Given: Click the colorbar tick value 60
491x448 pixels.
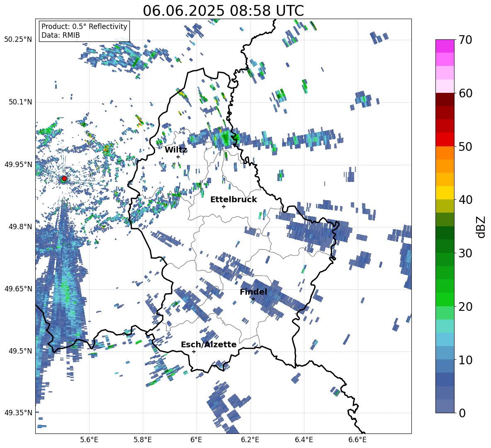Looking at the screenshot, I should [x=465, y=93].
